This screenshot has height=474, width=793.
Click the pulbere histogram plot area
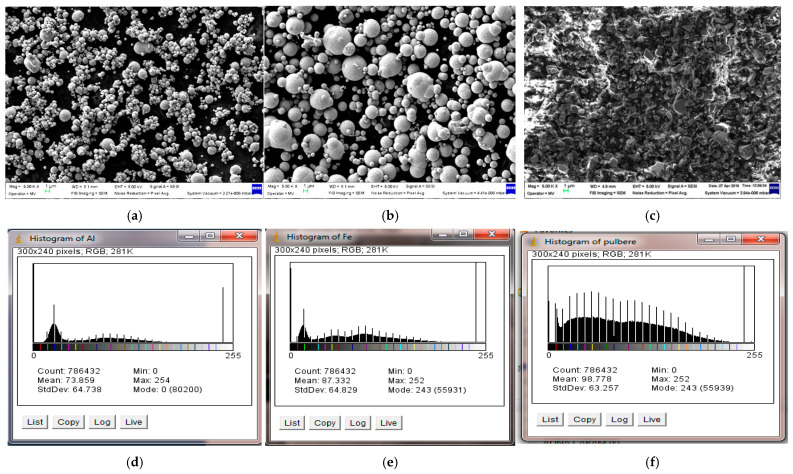[x=651, y=305]
